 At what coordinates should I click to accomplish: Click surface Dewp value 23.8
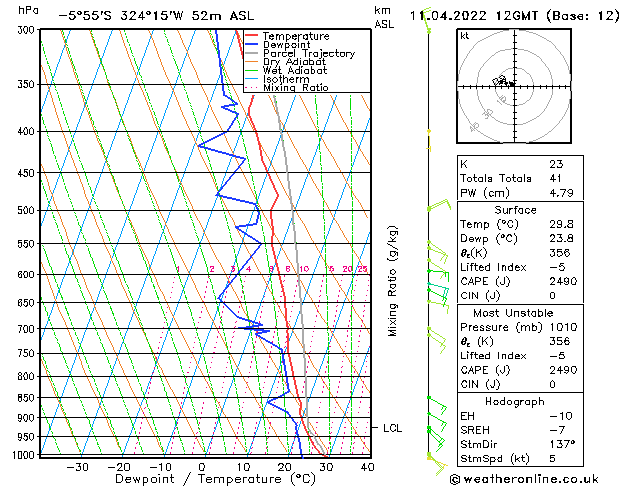[x=561, y=239]
